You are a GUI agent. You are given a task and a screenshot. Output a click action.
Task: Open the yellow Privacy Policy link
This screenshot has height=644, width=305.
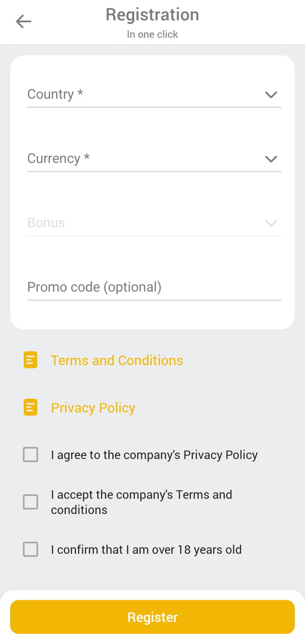93,408
